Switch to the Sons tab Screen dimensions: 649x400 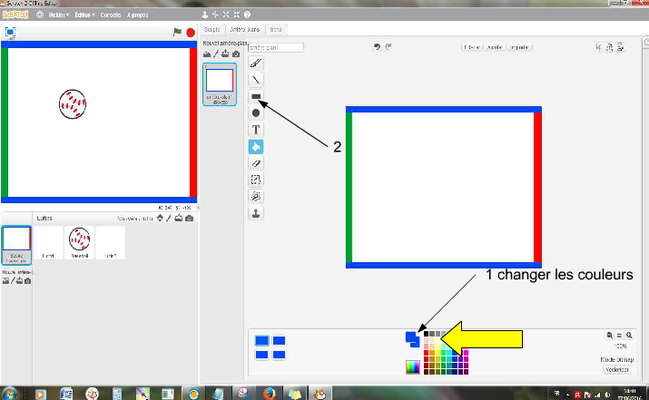(x=276, y=29)
